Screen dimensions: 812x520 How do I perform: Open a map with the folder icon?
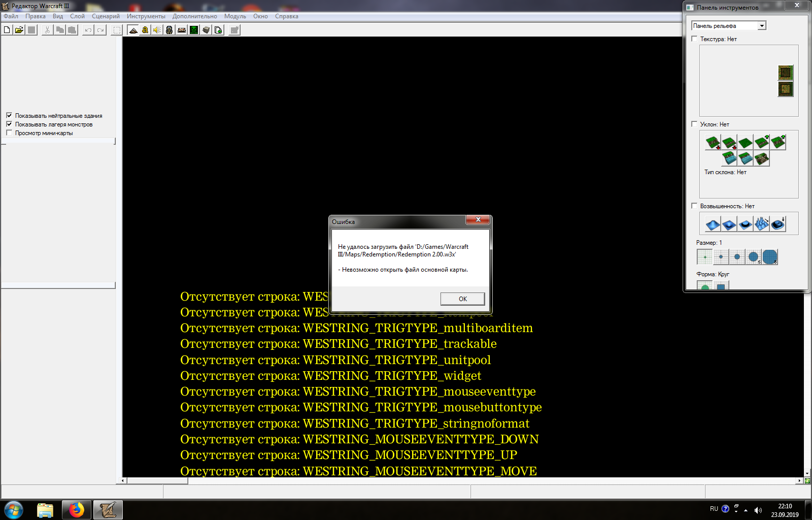click(x=19, y=30)
